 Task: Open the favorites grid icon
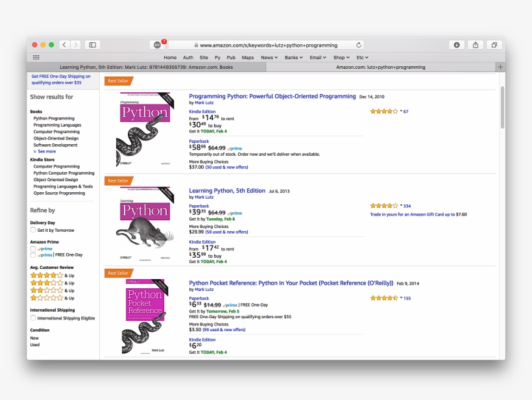point(36,57)
